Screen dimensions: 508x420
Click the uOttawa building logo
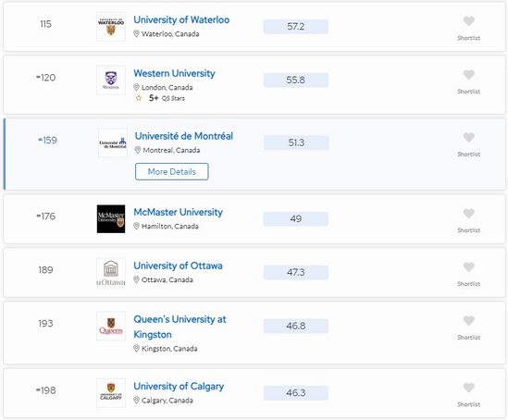111,272
